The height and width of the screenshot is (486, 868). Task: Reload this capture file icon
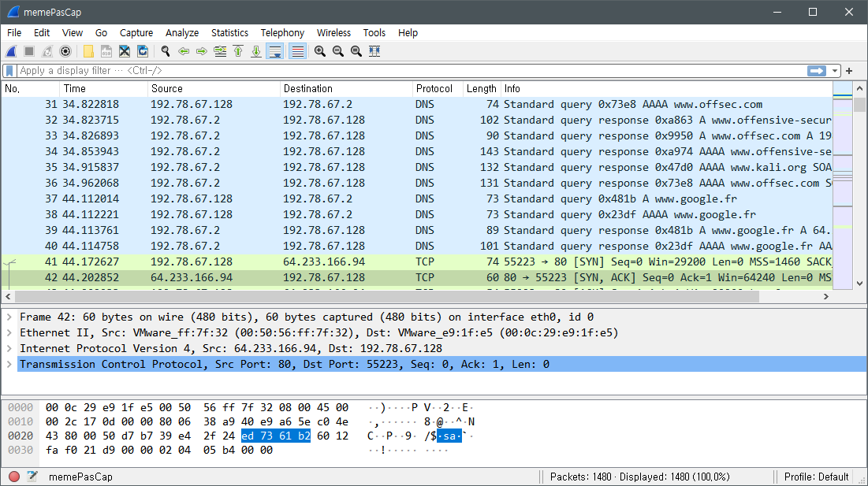[x=143, y=51]
